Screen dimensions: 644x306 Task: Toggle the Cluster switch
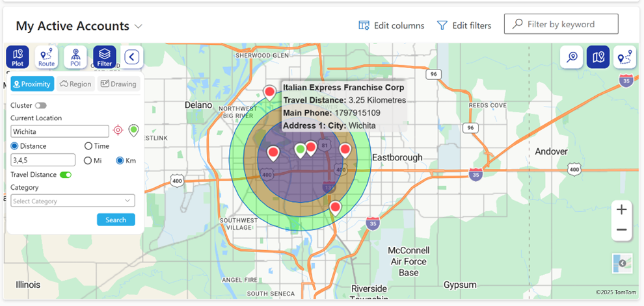[x=40, y=105]
